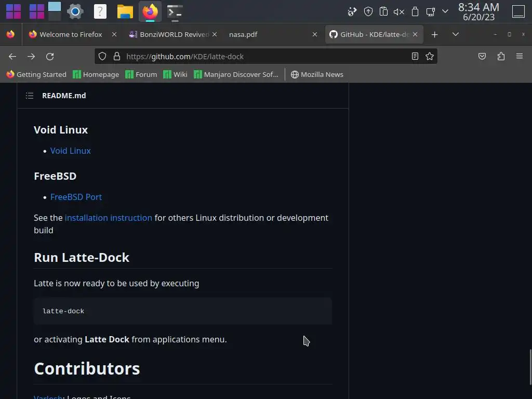
Task: Open the help question-mark icon
Action: (x=100, y=11)
